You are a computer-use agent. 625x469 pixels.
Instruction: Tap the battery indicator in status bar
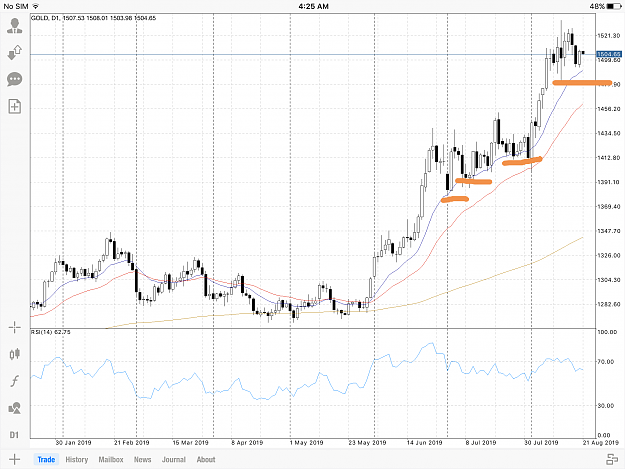click(613, 6)
